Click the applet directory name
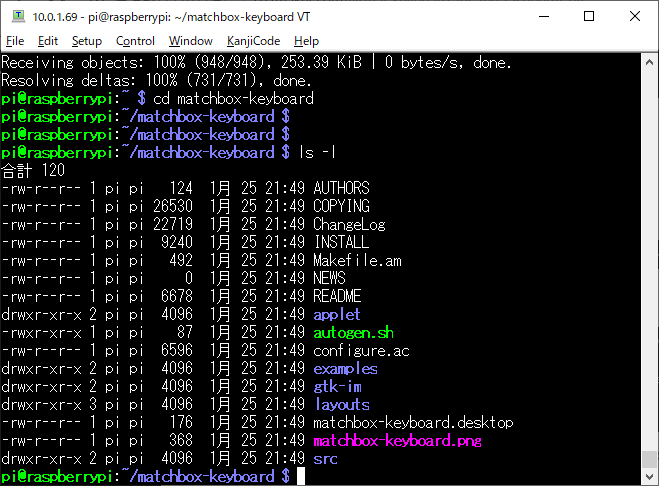Viewport: 659px width, 486px height. 337,314
